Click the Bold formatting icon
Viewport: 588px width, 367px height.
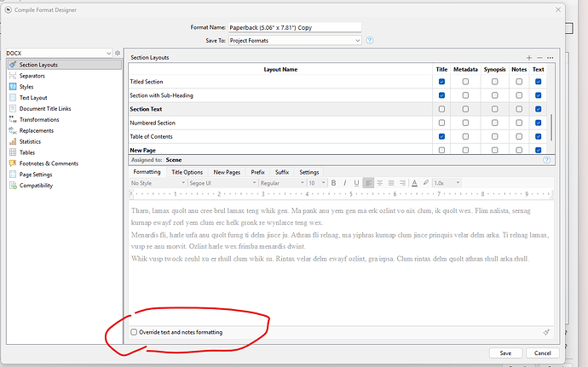coord(333,183)
